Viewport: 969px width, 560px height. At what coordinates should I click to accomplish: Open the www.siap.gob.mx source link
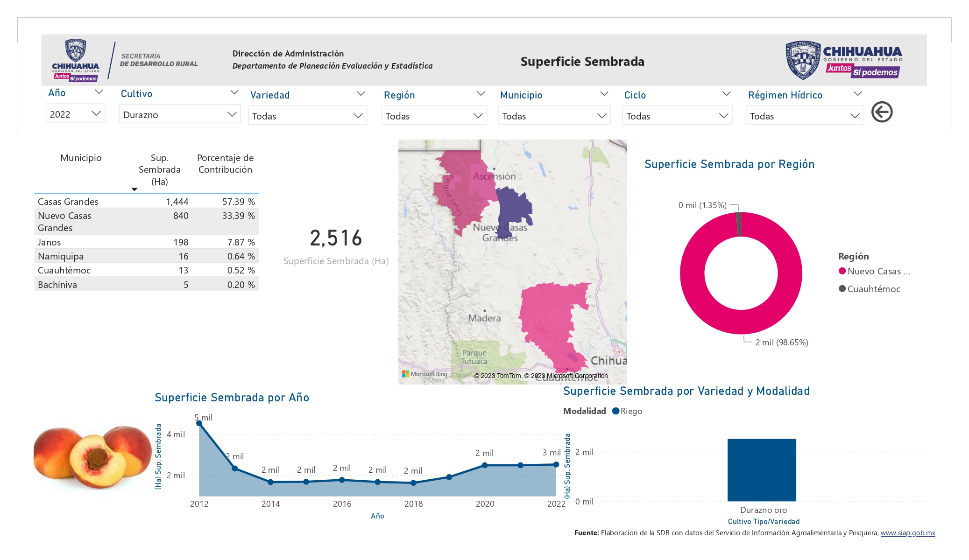pos(907,533)
